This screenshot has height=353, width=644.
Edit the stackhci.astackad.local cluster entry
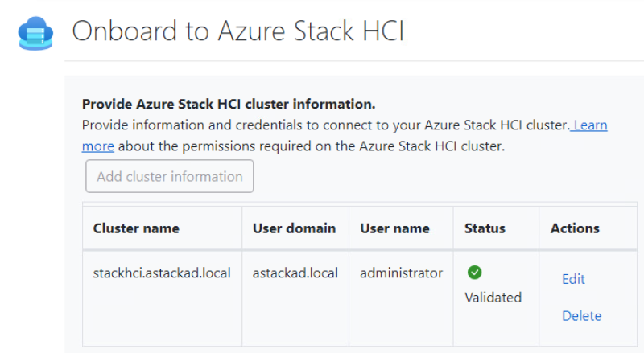[x=573, y=279]
